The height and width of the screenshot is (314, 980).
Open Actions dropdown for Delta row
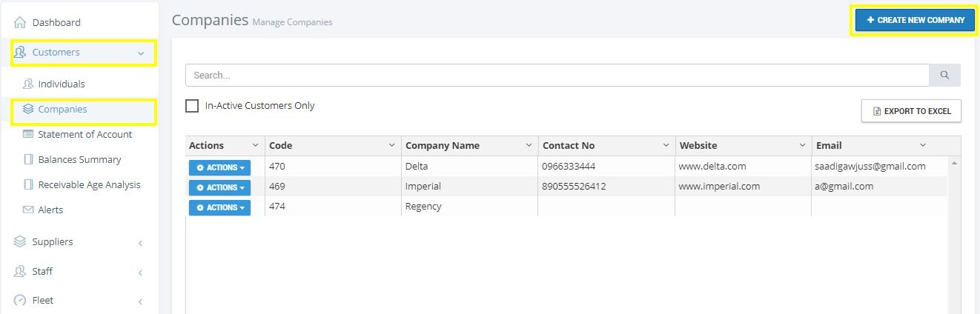coord(219,167)
